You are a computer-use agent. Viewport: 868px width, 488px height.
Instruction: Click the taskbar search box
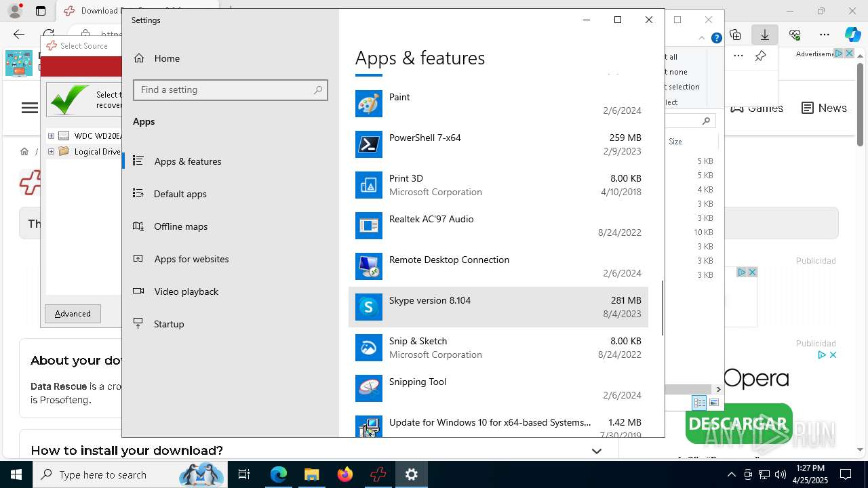[129, 474]
